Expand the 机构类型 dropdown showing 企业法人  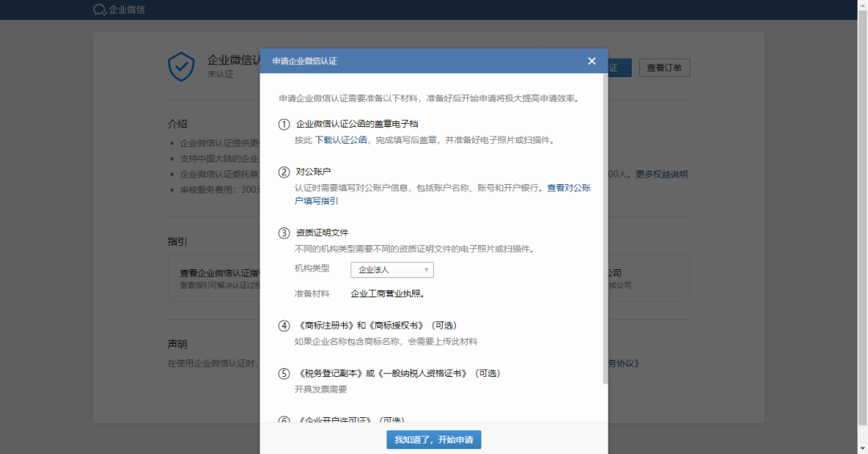392,270
